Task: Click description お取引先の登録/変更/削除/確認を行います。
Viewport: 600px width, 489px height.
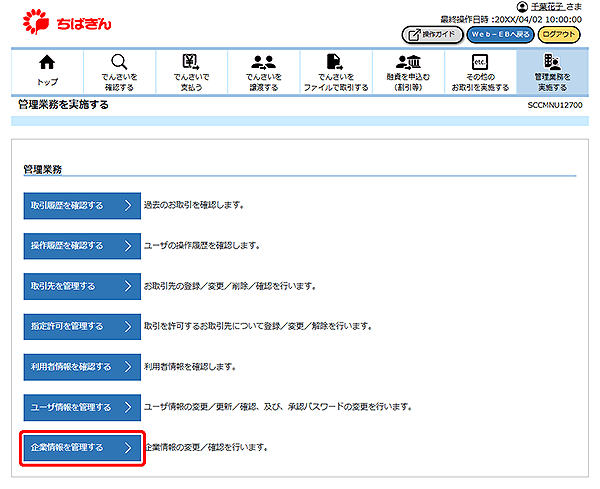Action: tap(230, 286)
